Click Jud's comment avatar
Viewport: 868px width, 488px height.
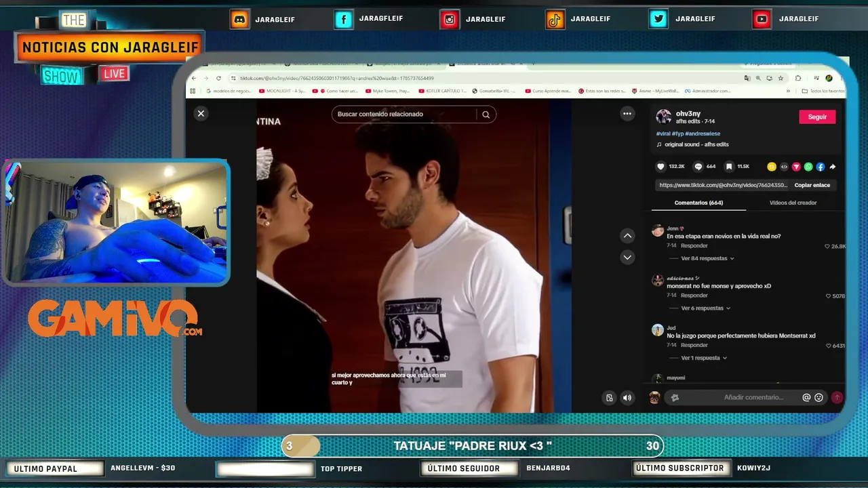pyautogui.click(x=658, y=330)
